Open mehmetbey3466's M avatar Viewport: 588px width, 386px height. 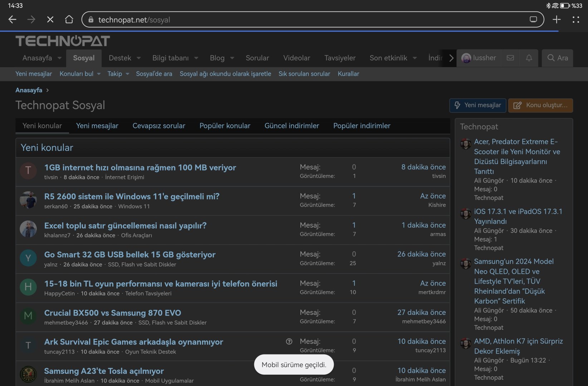(28, 316)
